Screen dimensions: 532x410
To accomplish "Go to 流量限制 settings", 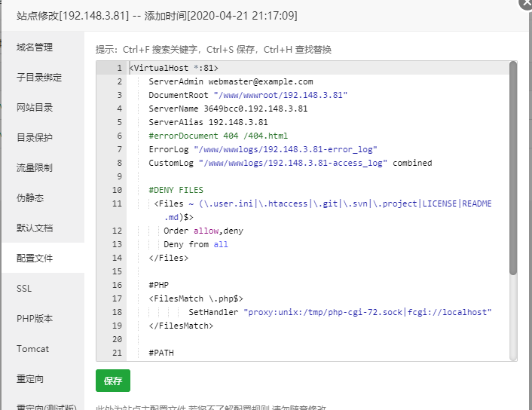I will [x=35, y=168].
